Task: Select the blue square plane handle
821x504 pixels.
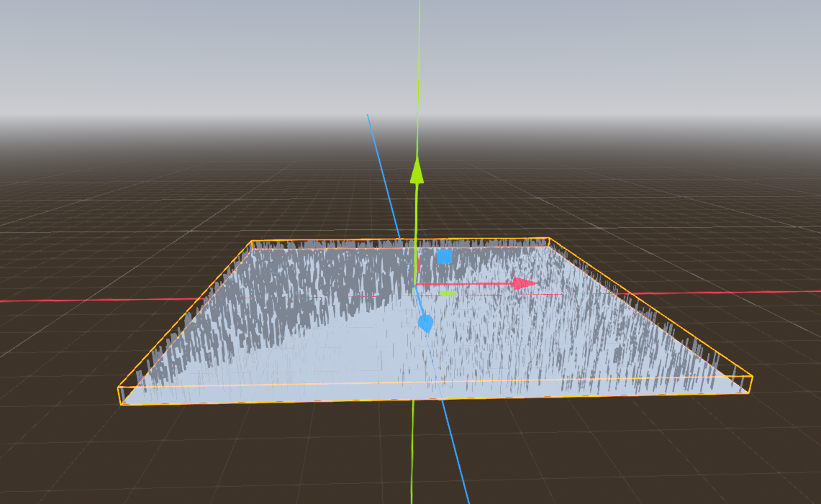Action: (x=445, y=257)
